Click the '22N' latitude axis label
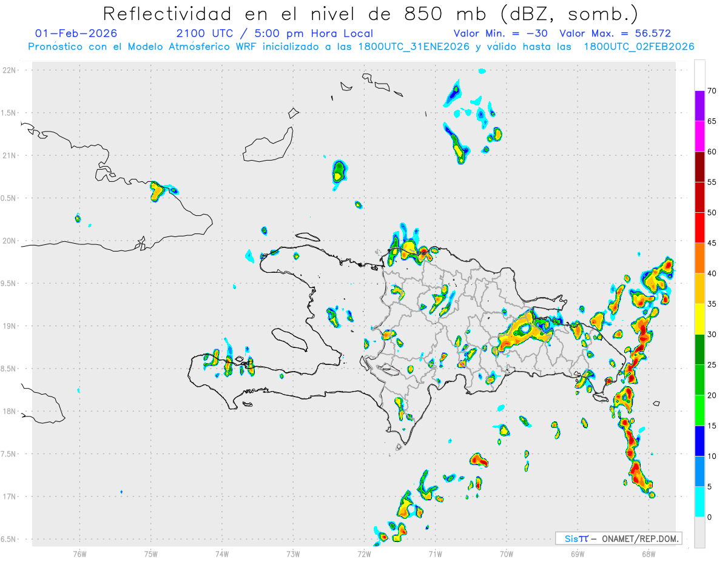728x562 pixels. click(10, 70)
